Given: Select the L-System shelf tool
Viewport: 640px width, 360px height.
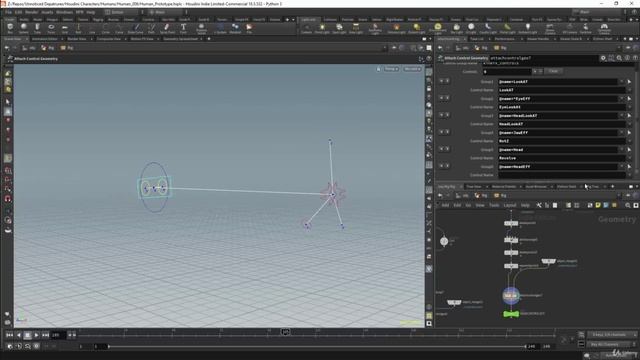Looking at the screenshot, I should pos(220,28).
